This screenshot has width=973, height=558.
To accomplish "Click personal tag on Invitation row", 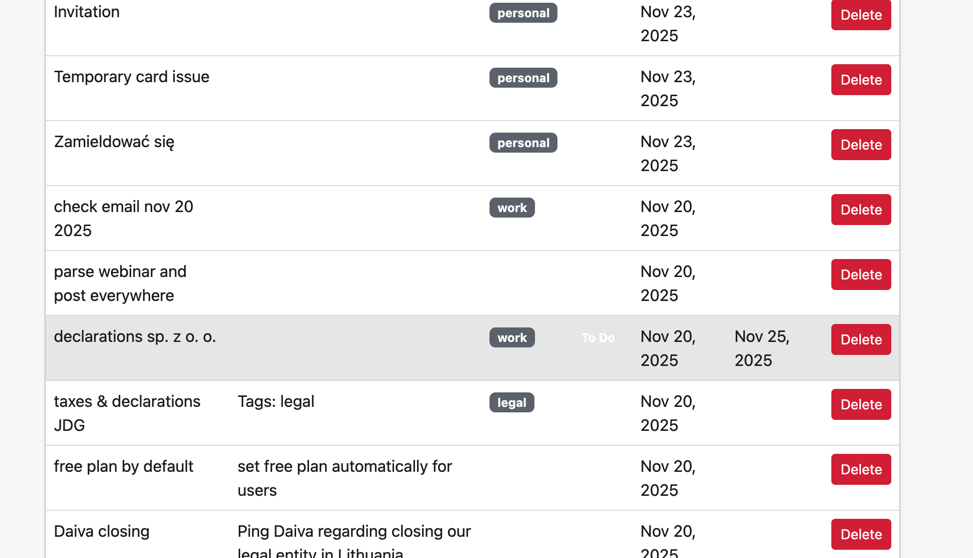I will point(523,13).
